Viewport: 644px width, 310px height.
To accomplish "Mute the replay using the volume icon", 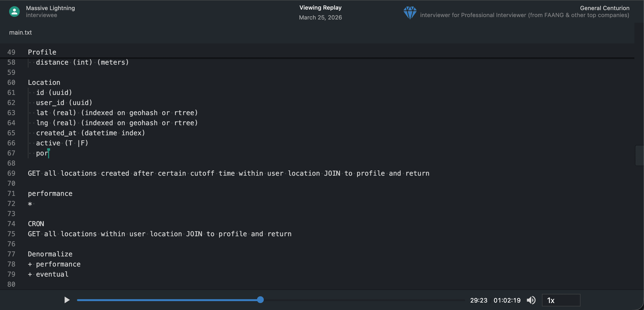I will [531, 300].
